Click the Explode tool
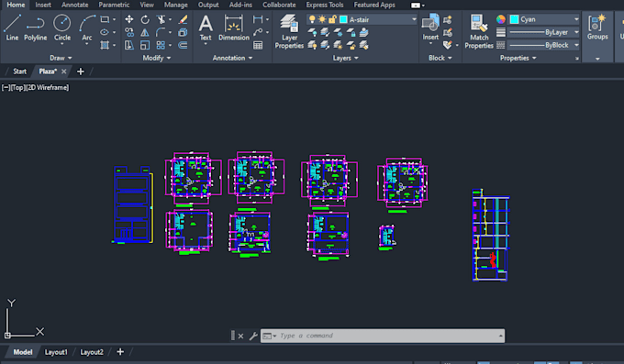 point(183,32)
